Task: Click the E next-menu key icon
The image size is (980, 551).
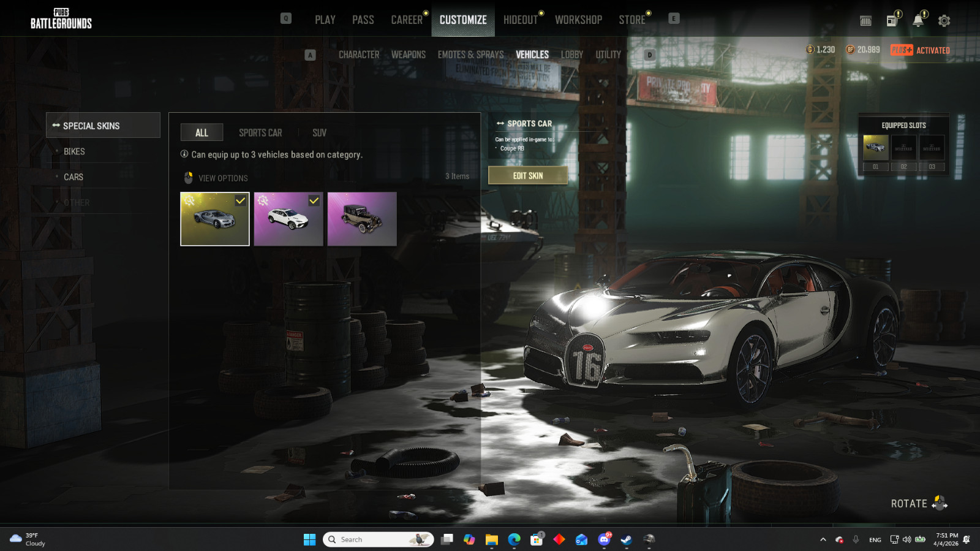Action: click(674, 18)
